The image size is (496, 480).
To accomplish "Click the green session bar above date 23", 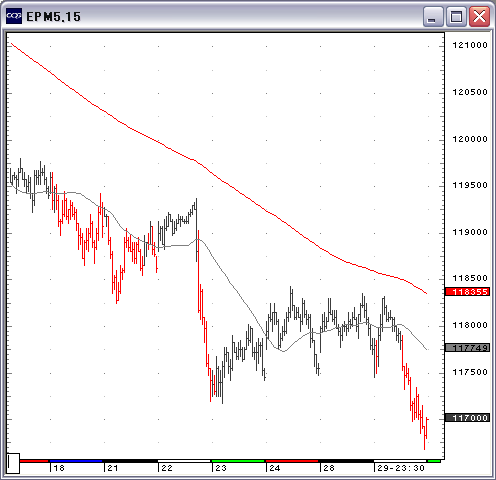I will [238, 461].
